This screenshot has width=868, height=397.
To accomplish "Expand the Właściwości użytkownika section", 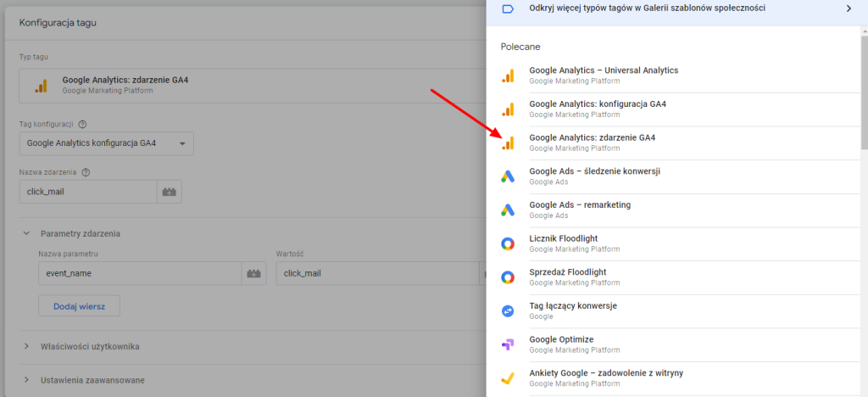I will [x=26, y=347].
